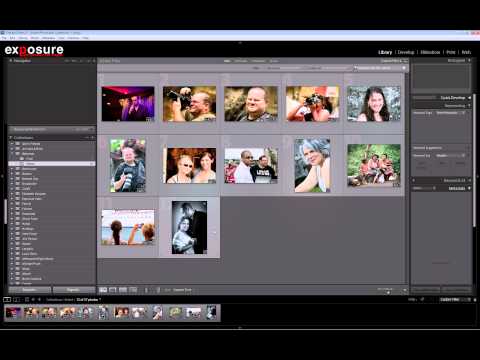Screen dimensions: 480x360
Task: Open the File menu
Action: (4, 38)
